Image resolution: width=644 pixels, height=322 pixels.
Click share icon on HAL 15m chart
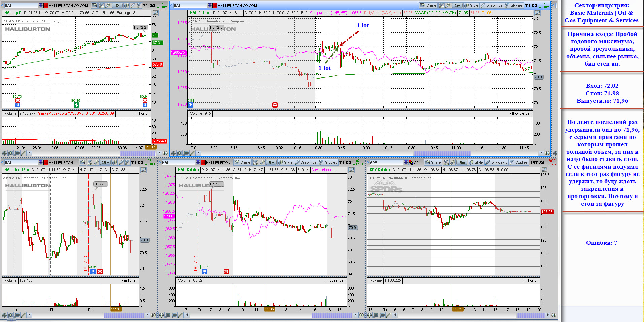(82, 163)
